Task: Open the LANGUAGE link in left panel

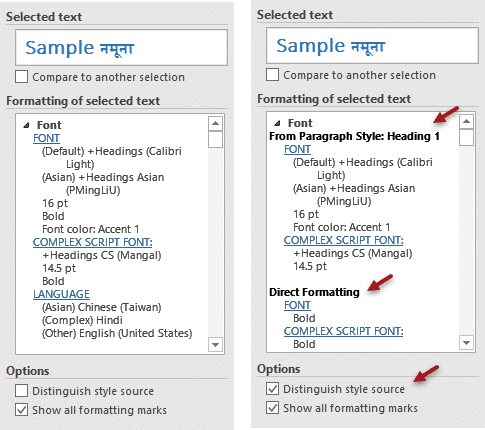Action: pyautogui.click(x=61, y=294)
